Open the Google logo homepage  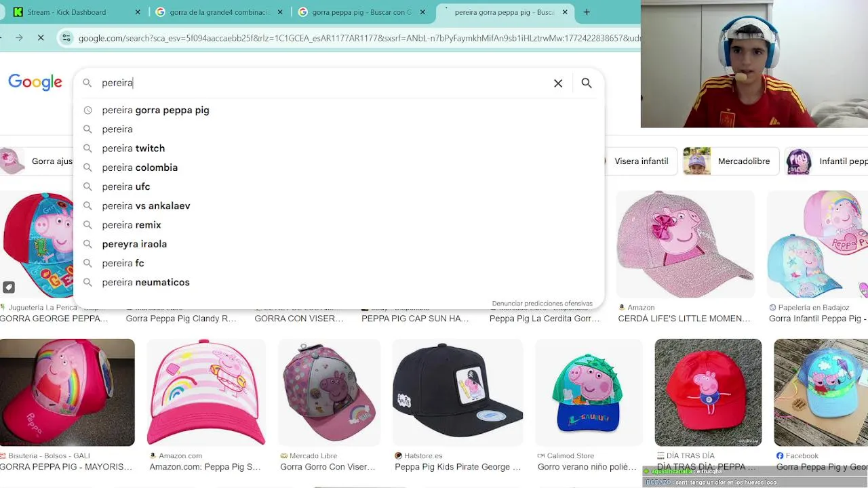pos(35,83)
